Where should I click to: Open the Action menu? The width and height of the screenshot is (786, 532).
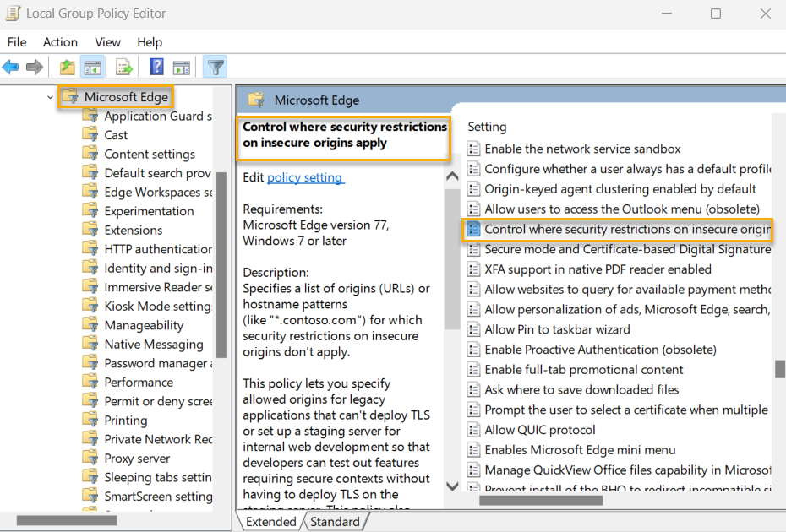pos(60,42)
